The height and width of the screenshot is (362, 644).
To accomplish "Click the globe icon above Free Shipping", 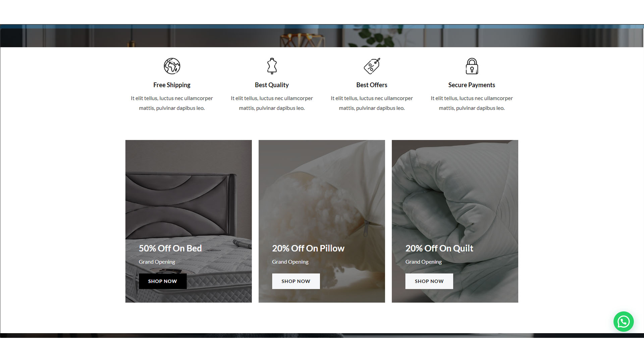I will pos(172,66).
